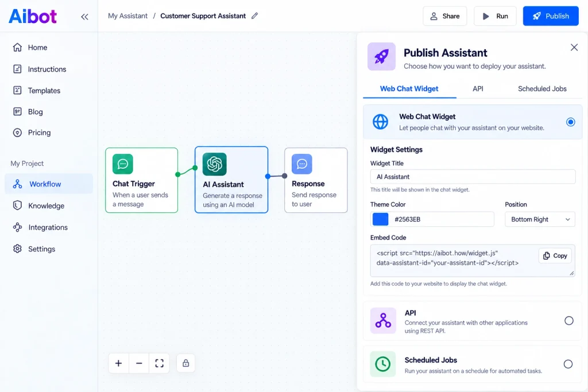Open the Knowledge menu item
Screen dimensions: 588x392
point(49,205)
